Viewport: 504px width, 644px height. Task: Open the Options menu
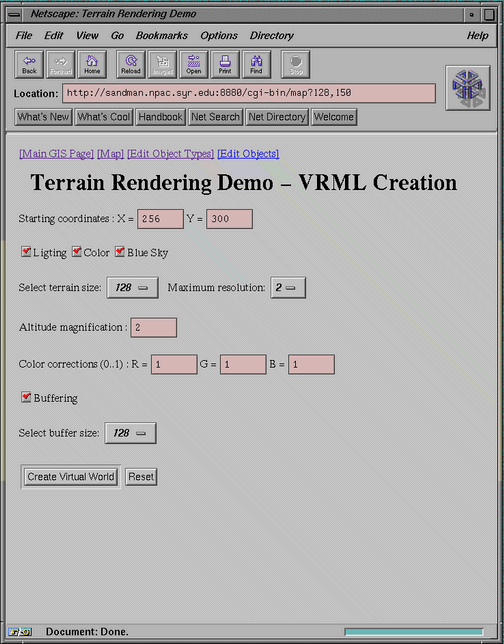(x=219, y=36)
